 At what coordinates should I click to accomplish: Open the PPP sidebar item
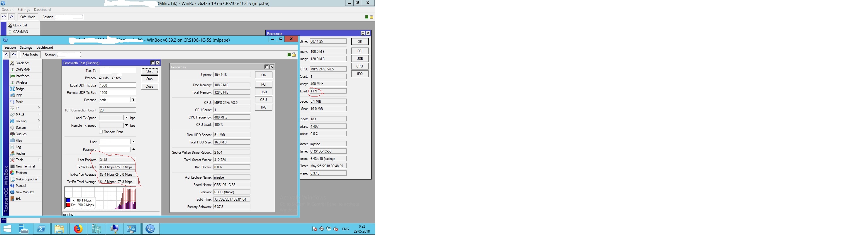click(x=19, y=95)
